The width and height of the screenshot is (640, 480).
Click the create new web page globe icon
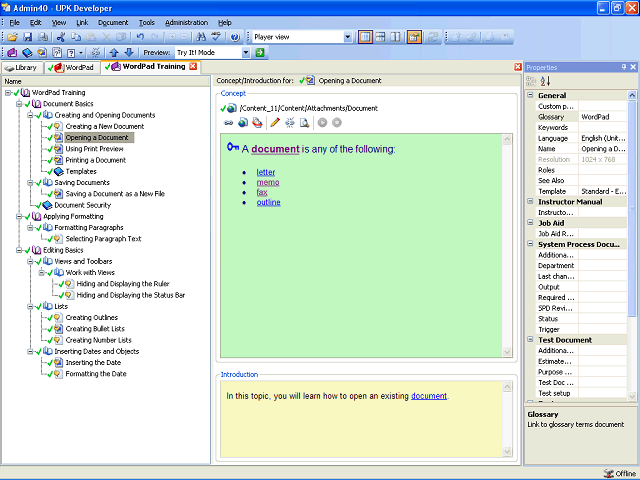(x=243, y=122)
